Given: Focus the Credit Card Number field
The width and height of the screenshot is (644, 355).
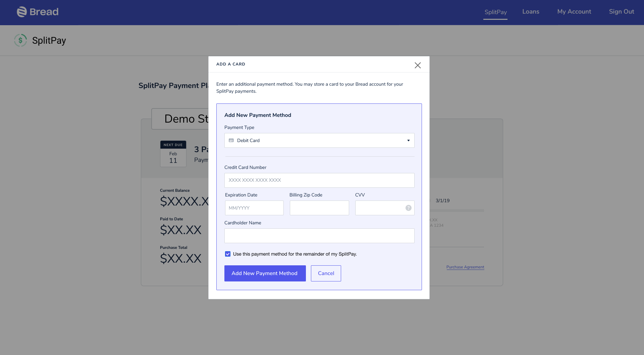Looking at the screenshot, I should (x=319, y=180).
